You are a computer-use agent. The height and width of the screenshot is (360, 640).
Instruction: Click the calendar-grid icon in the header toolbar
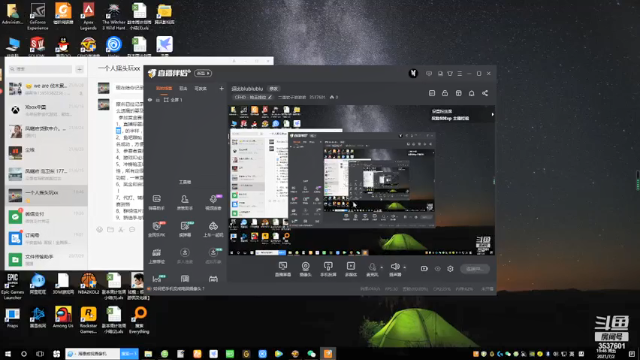pos(458,93)
